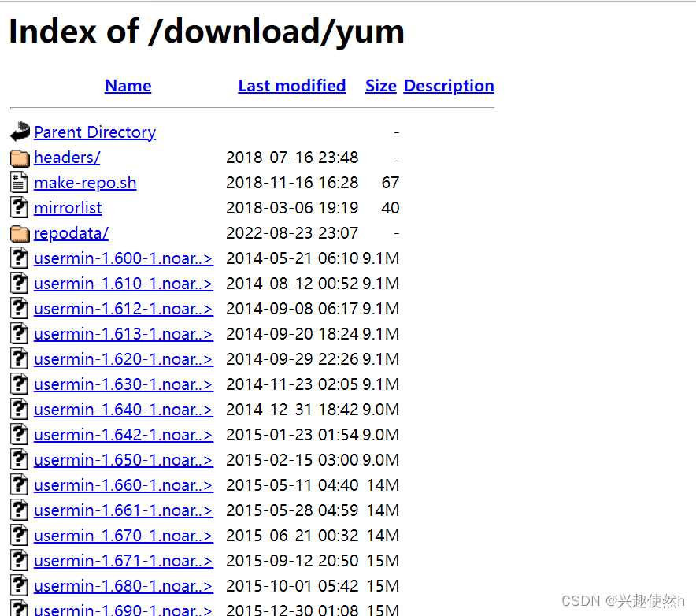Sort listing by Size column
Screen dimensions: 696x616
(381, 86)
